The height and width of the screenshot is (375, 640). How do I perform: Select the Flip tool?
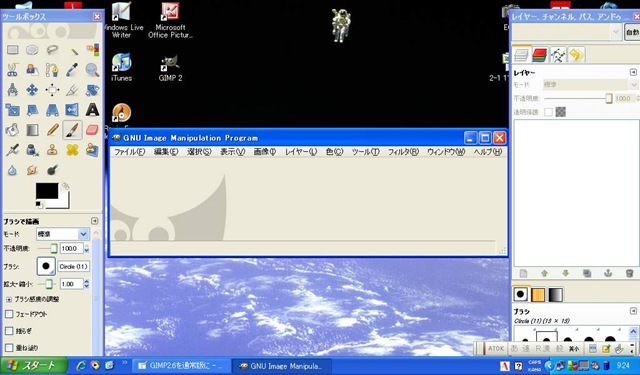(x=72, y=110)
